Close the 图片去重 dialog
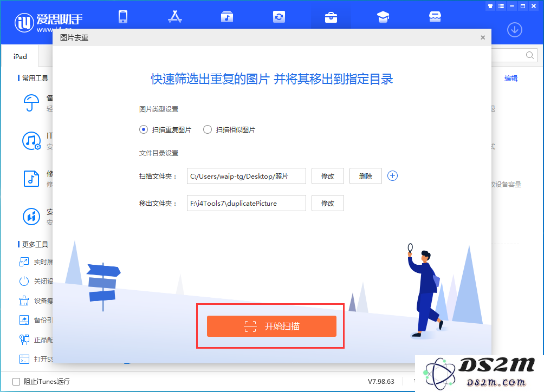544x392 pixels. (x=483, y=37)
